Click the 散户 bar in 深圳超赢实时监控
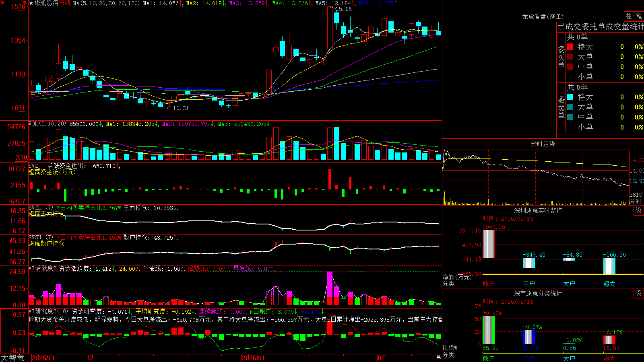Image resolution: width=644 pixels, height=362 pixels. [488, 244]
